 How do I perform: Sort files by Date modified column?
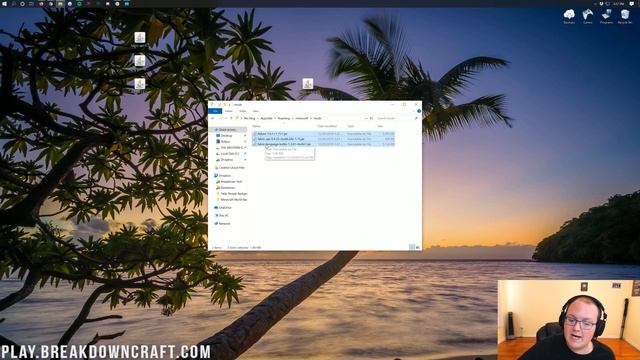[x=327, y=126]
